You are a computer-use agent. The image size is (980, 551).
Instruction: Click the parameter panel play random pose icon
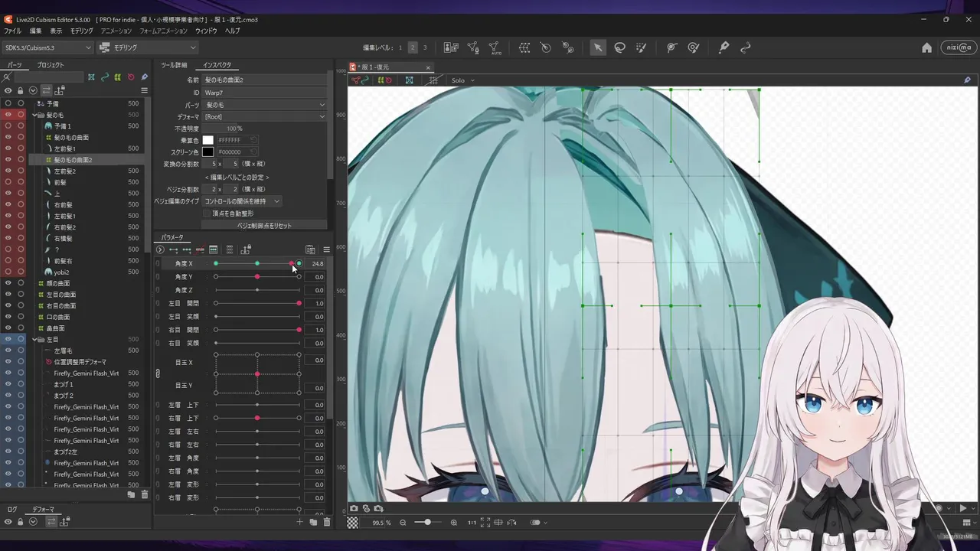[x=159, y=249]
